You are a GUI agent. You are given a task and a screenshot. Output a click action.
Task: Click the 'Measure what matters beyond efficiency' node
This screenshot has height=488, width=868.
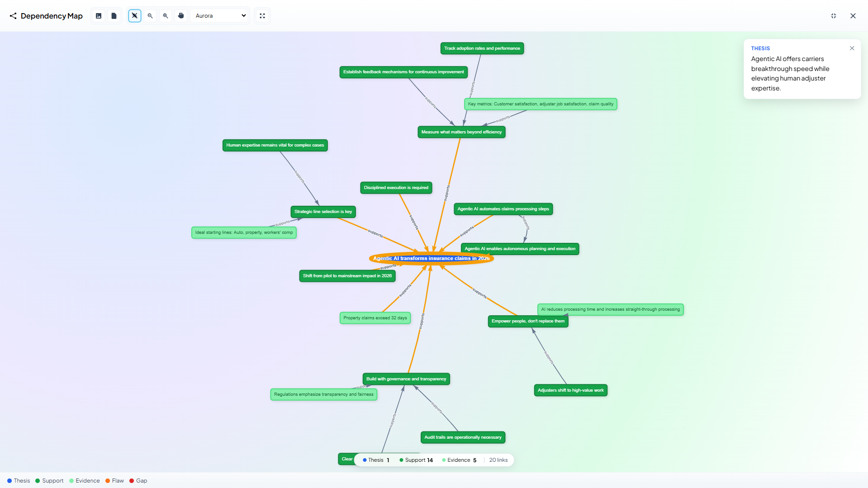point(461,132)
